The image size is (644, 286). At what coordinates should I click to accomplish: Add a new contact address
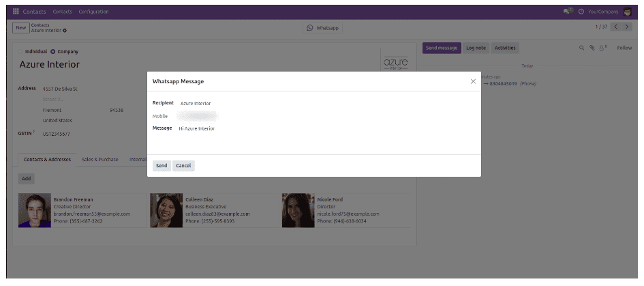(x=27, y=179)
